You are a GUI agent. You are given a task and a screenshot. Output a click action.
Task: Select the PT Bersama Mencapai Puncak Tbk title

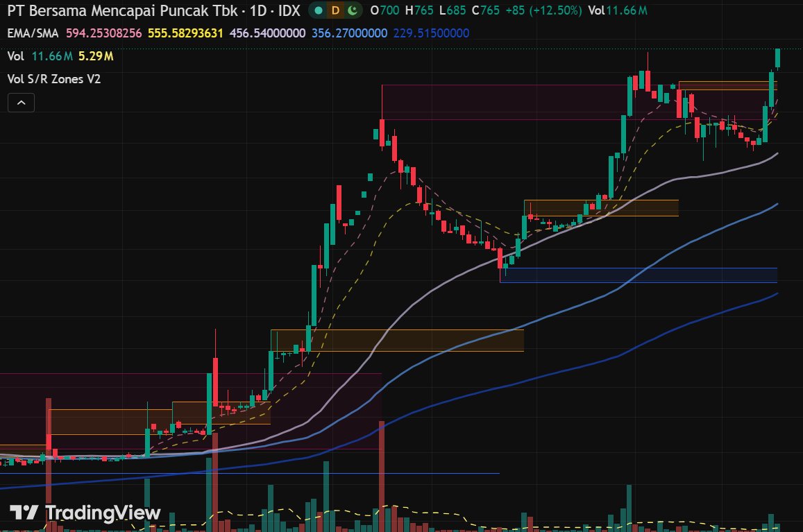pos(122,11)
